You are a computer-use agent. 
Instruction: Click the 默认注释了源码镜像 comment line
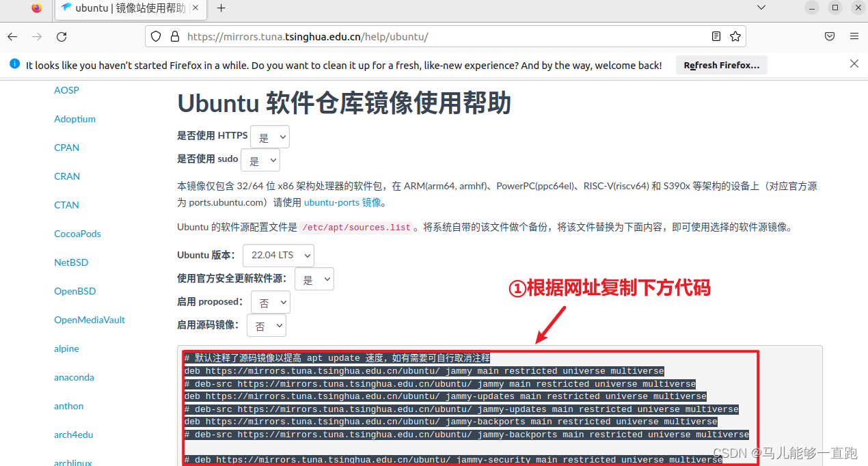(337, 358)
